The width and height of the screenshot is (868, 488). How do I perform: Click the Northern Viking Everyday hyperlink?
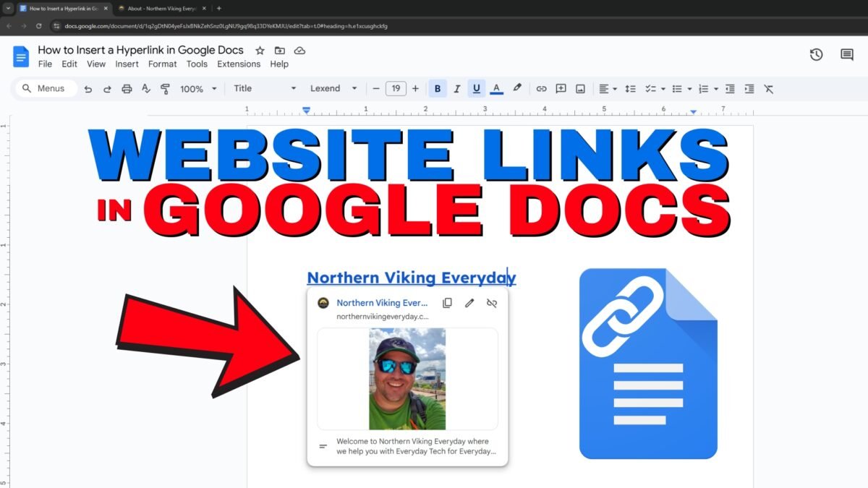[x=412, y=278]
